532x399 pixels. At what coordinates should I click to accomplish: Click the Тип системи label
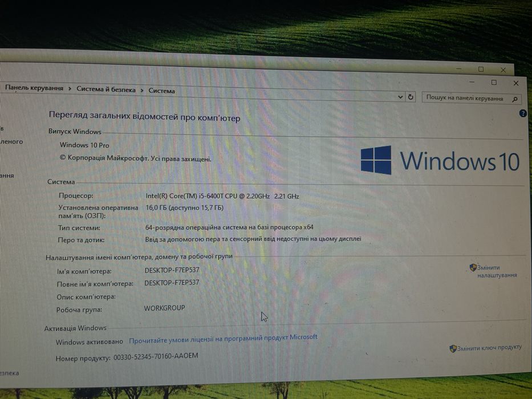pyautogui.click(x=79, y=228)
